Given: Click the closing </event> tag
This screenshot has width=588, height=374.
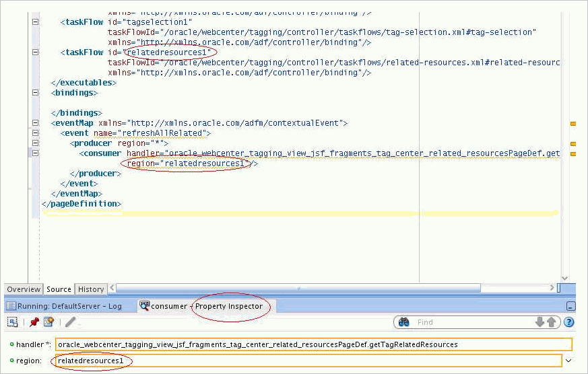Looking at the screenshot, I should pyautogui.click(x=79, y=184).
